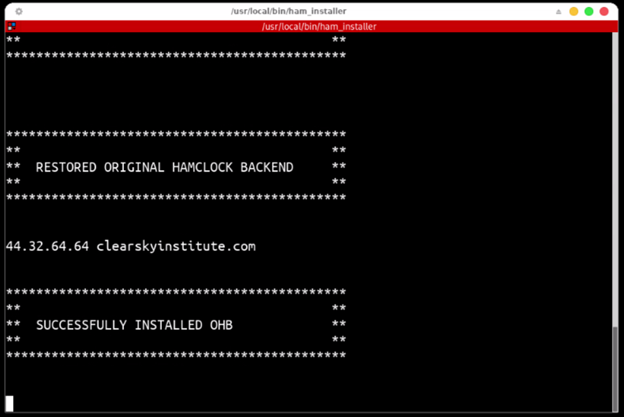Minimize window with the yellow button
Screen dimensions: 624x417
[x=573, y=11]
